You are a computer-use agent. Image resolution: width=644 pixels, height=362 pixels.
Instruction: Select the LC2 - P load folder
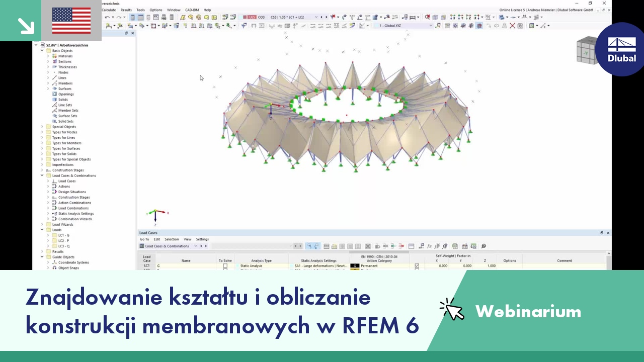pos(63,241)
